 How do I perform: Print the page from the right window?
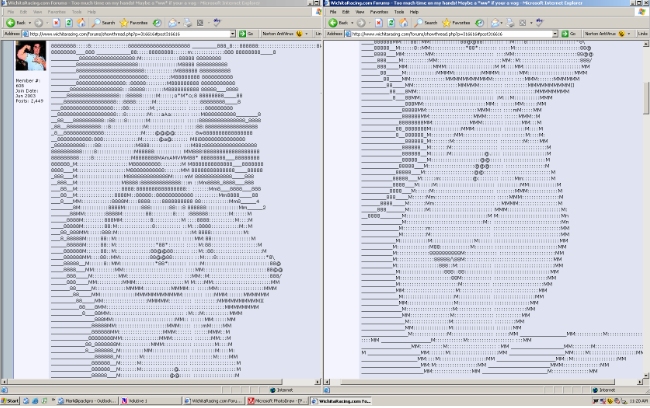[x=510, y=23]
